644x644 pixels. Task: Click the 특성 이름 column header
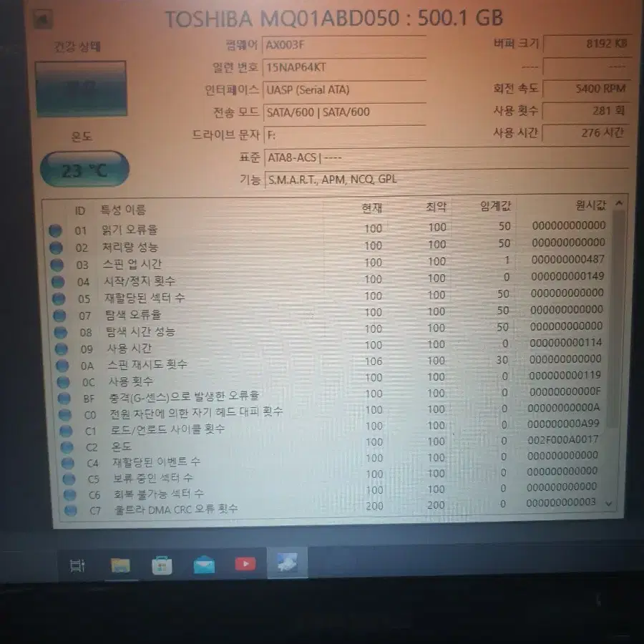click(x=123, y=210)
